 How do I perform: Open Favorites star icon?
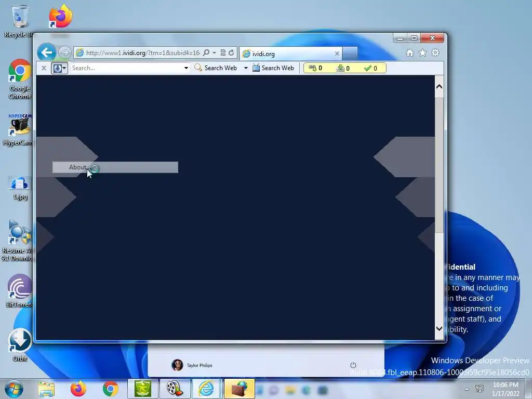[x=422, y=53]
